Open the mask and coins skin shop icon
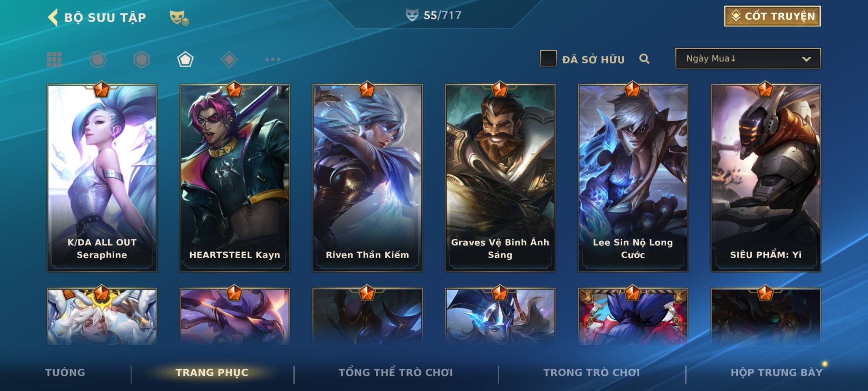 point(179,17)
